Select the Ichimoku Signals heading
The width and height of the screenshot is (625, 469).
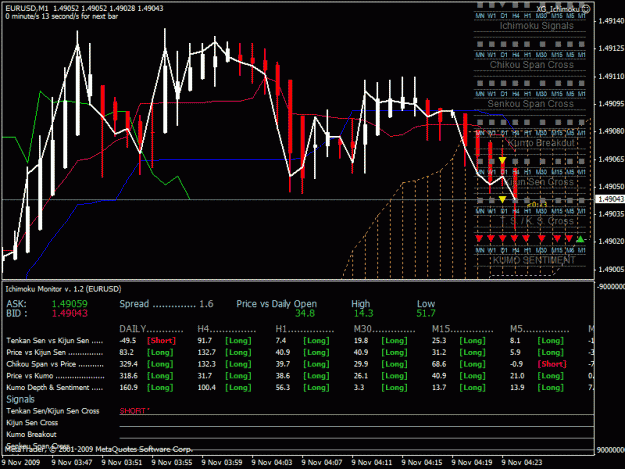point(537,26)
